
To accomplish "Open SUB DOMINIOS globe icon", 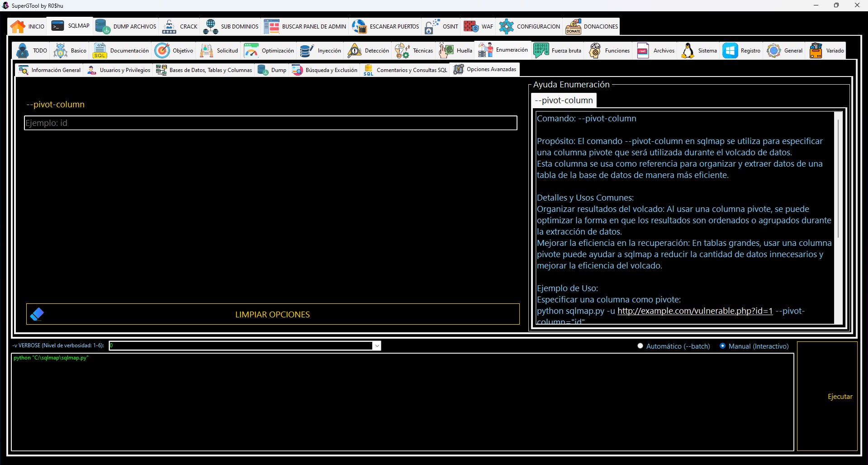I will 210,27.
